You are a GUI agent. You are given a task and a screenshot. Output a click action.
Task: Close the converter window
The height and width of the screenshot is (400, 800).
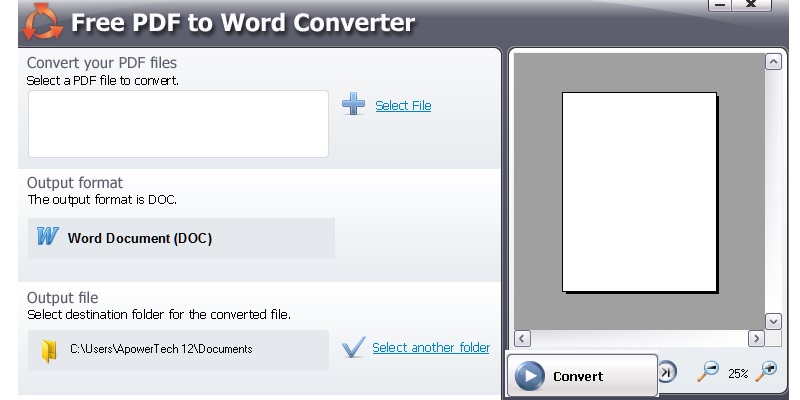(752, 4)
